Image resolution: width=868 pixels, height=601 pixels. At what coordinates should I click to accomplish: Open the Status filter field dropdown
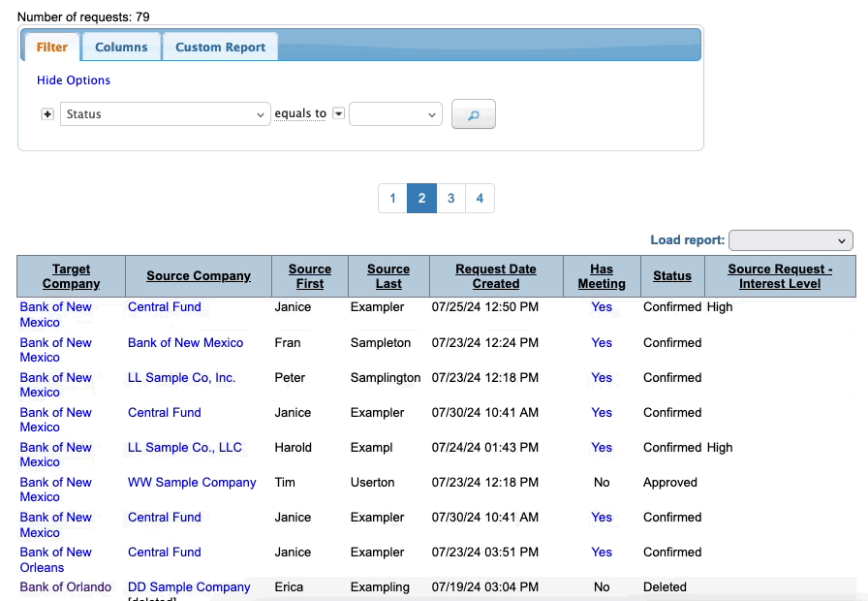click(x=165, y=114)
